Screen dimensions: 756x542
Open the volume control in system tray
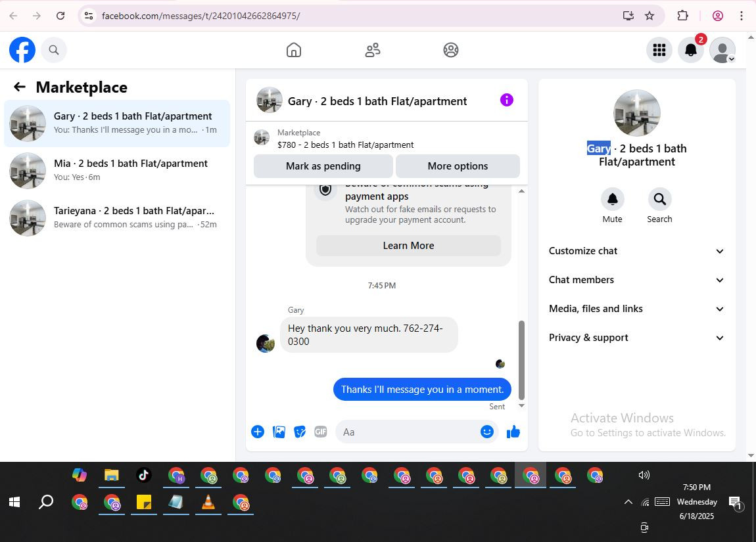644,475
